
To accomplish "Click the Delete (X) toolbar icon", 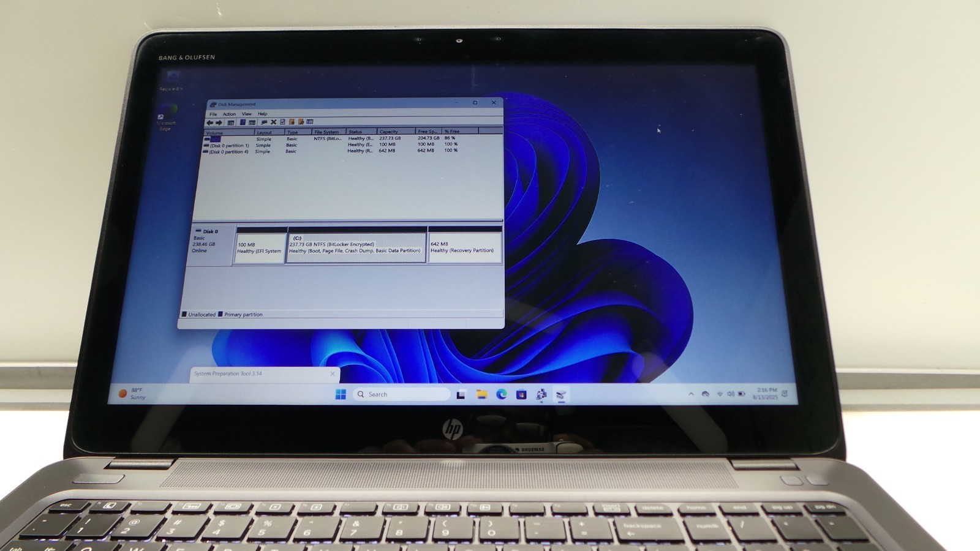I will click(x=274, y=122).
